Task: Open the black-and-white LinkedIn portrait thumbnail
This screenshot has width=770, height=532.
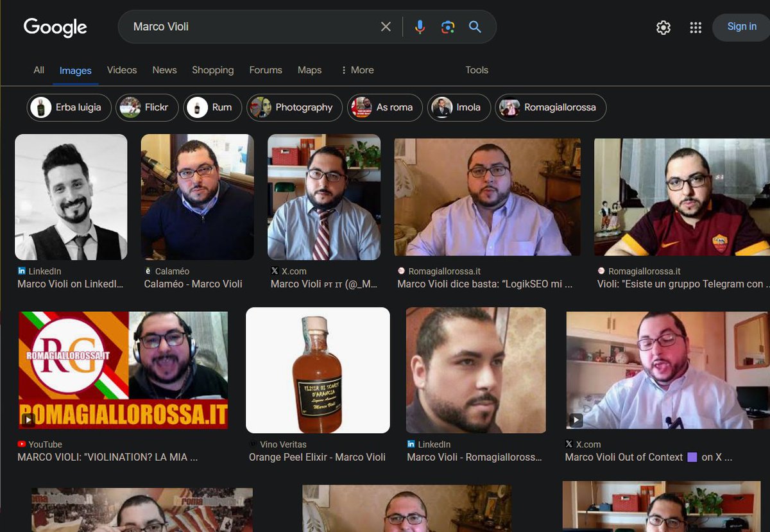Action: tap(71, 197)
